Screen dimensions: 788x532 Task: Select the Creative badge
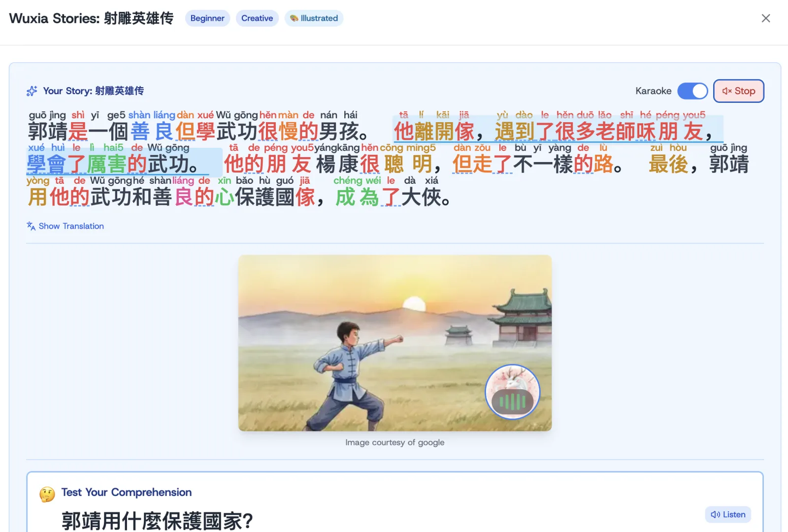(x=257, y=18)
